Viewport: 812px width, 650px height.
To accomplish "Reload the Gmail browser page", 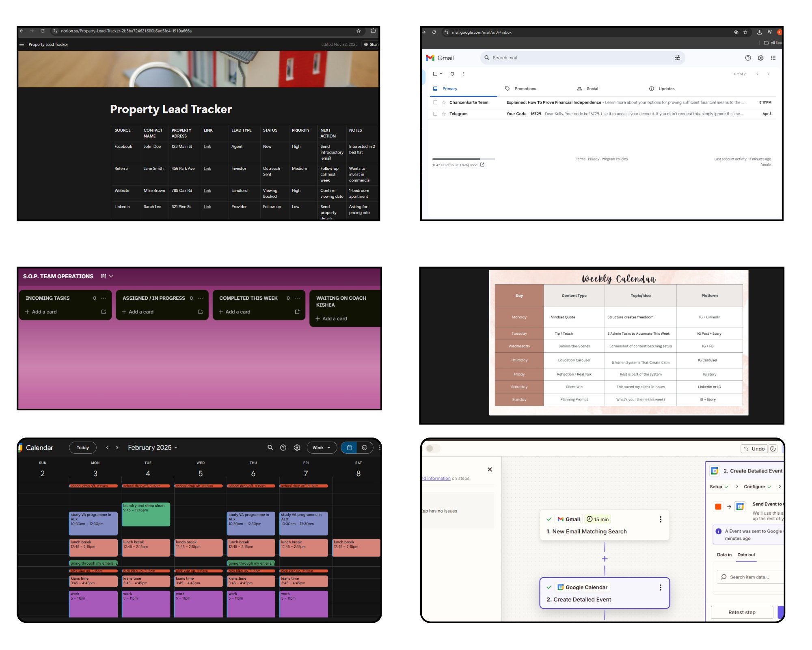I will pyautogui.click(x=434, y=32).
